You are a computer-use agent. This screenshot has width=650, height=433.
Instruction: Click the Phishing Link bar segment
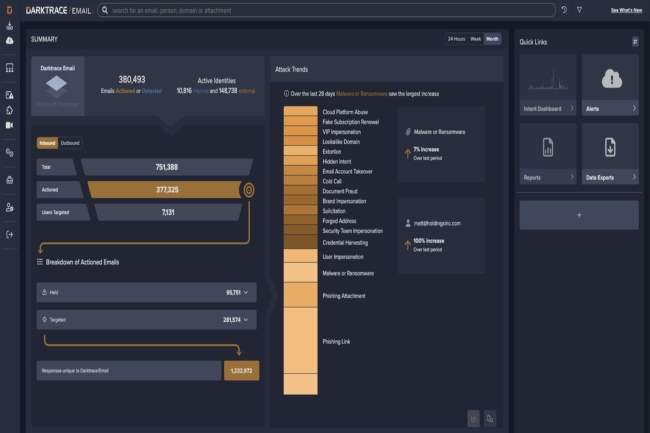[300, 342]
